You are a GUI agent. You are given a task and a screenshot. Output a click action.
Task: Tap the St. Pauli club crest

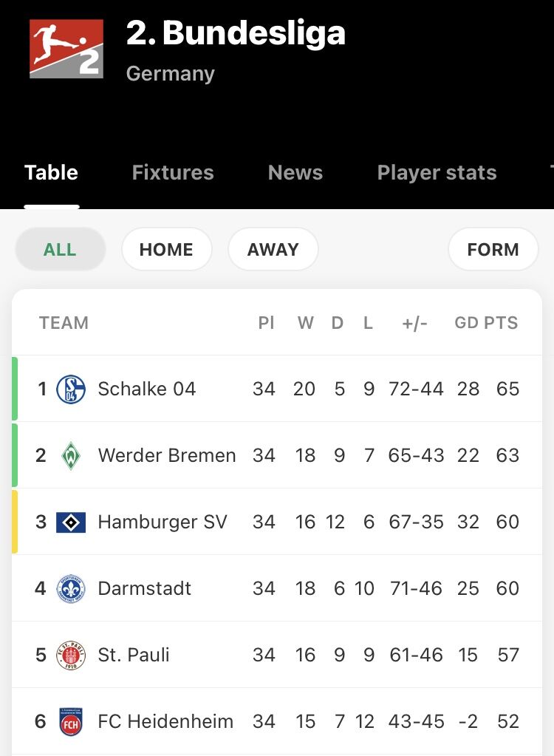click(x=71, y=655)
